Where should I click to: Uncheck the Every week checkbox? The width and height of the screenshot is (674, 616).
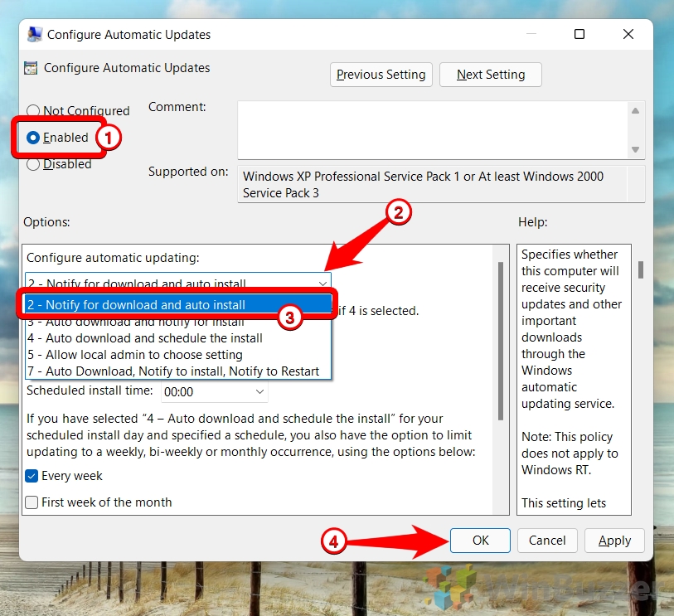[x=32, y=476]
